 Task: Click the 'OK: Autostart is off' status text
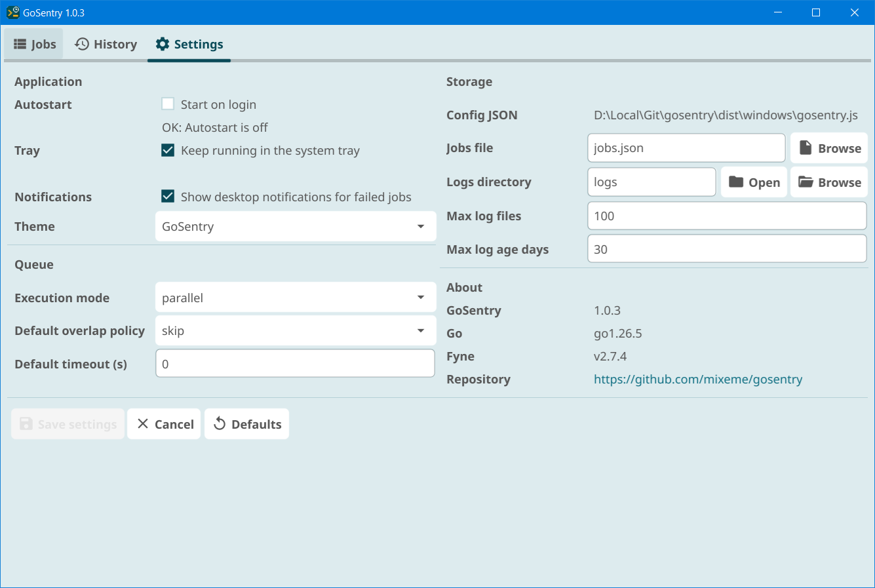pyautogui.click(x=215, y=127)
